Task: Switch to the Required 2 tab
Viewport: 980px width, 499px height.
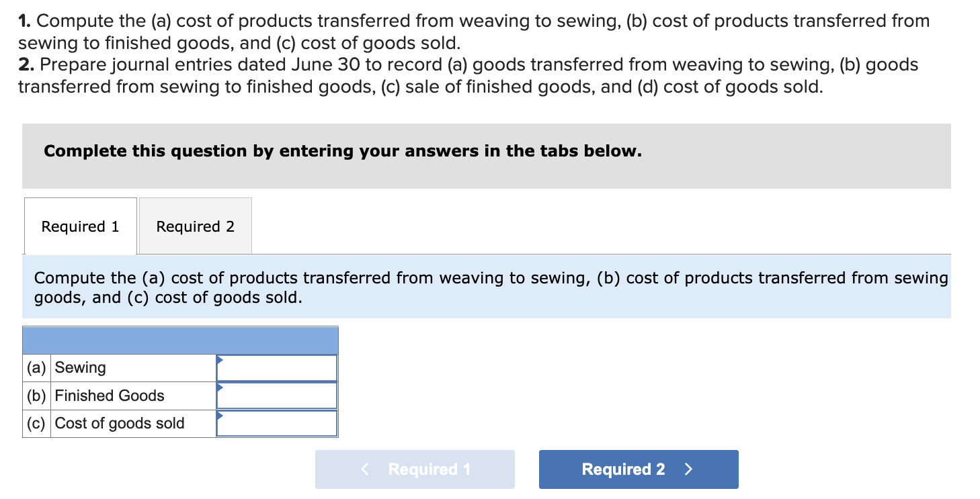Action: tap(194, 226)
